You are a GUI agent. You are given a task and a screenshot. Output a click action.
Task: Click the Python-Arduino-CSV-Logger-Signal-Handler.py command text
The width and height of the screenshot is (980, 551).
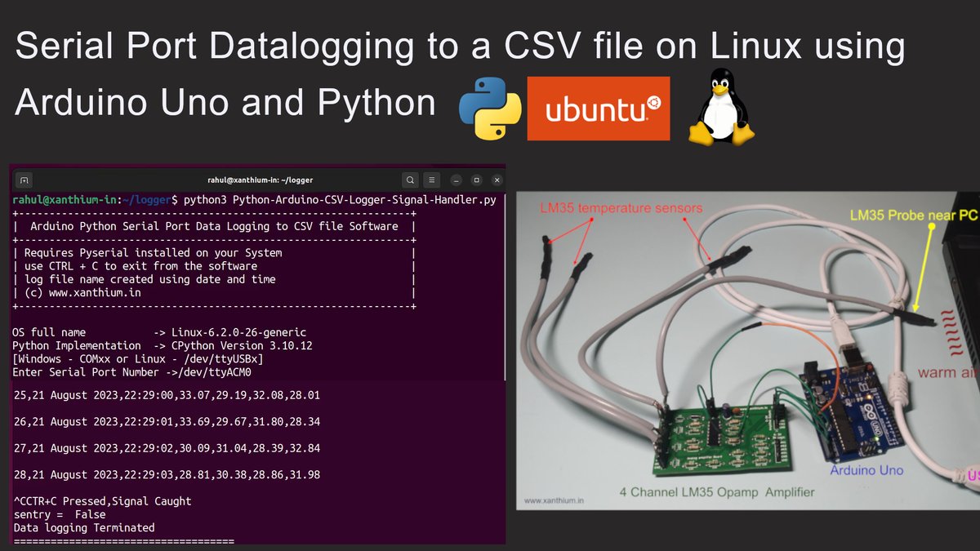pyautogui.click(x=363, y=199)
